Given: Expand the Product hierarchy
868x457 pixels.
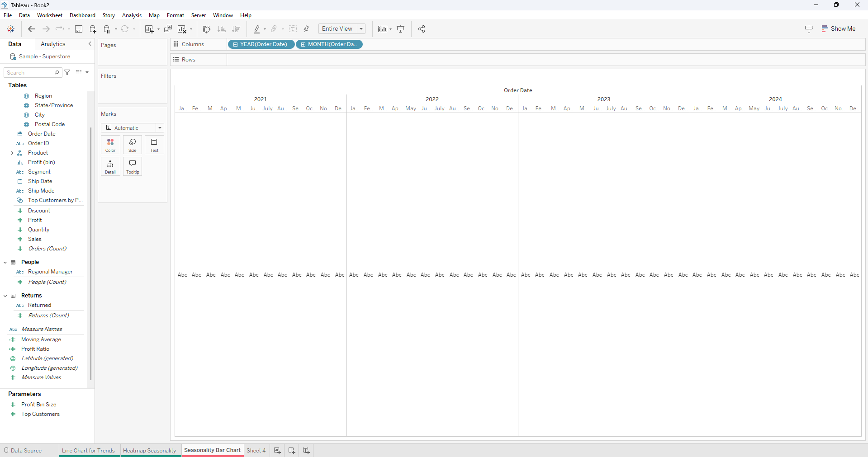Looking at the screenshot, I should pyautogui.click(x=12, y=153).
